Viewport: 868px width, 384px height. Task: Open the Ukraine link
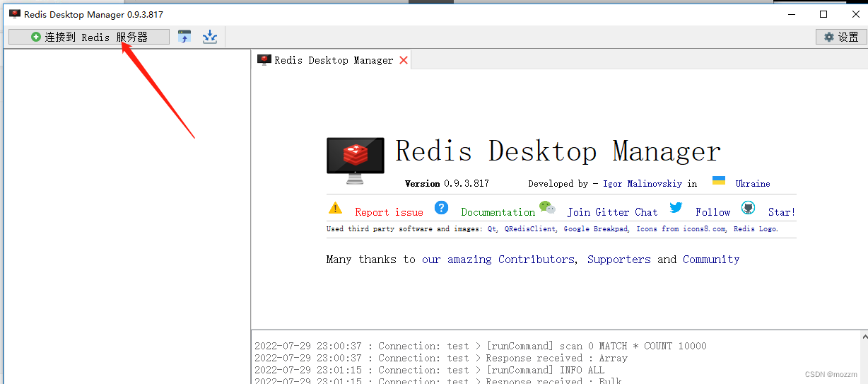click(x=753, y=183)
